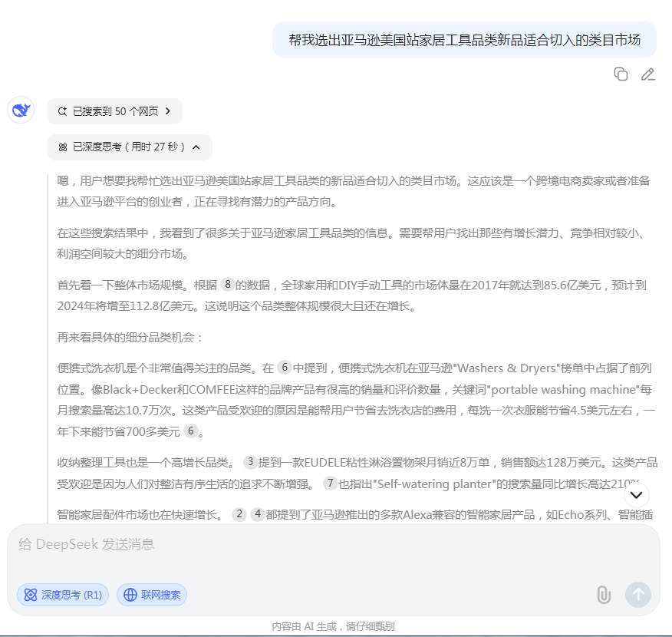This screenshot has width=672, height=637.
Task: Open citation 7 about Self-watering planter
Action: click(330, 483)
